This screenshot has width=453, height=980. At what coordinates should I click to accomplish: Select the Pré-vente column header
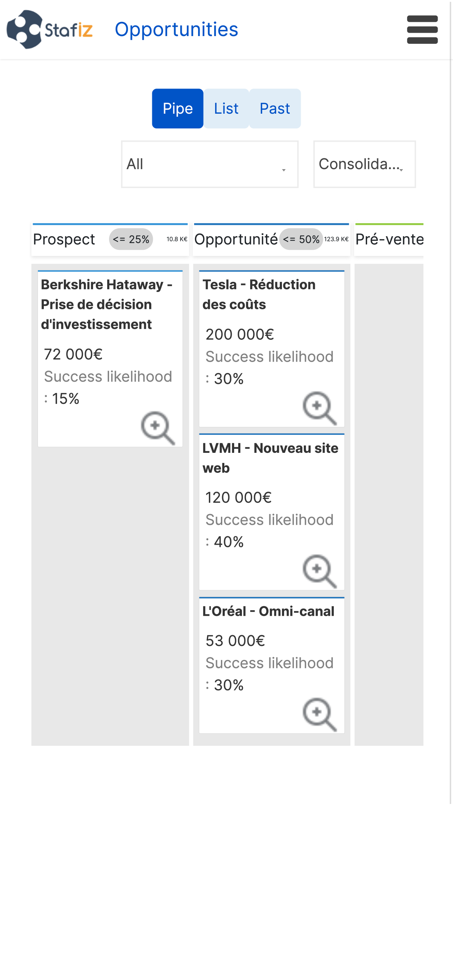[390, 239]
